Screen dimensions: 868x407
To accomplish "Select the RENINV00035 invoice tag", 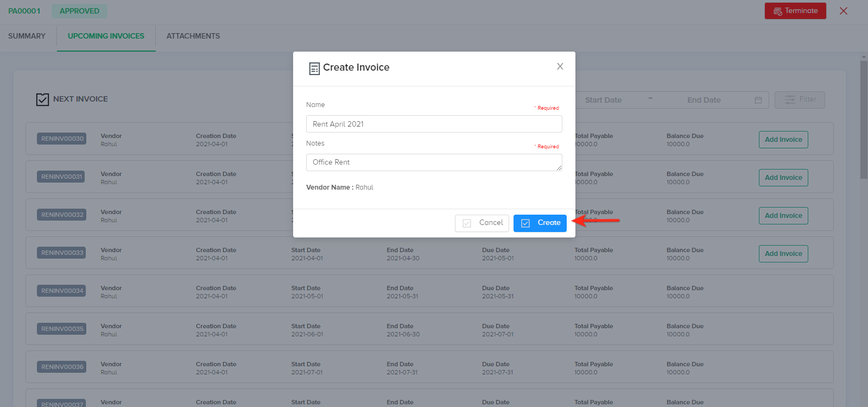I will click(62, 329).
